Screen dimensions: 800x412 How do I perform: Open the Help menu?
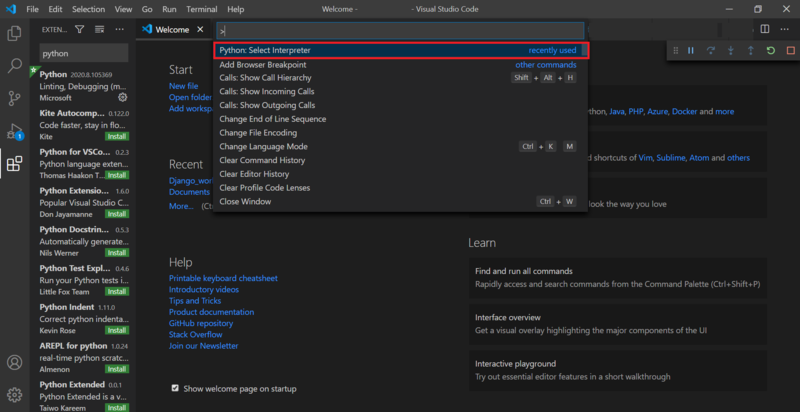pos(236,9)
